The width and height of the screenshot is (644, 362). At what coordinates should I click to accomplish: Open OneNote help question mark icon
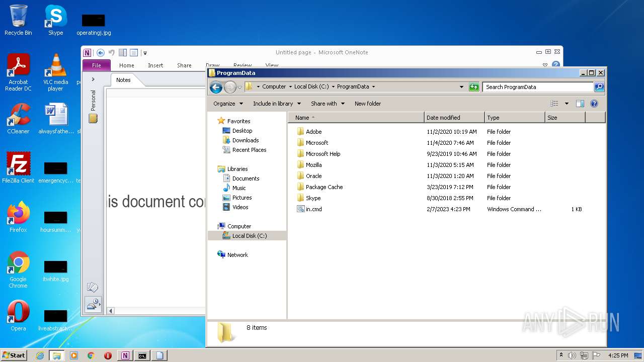pos(555,65)
